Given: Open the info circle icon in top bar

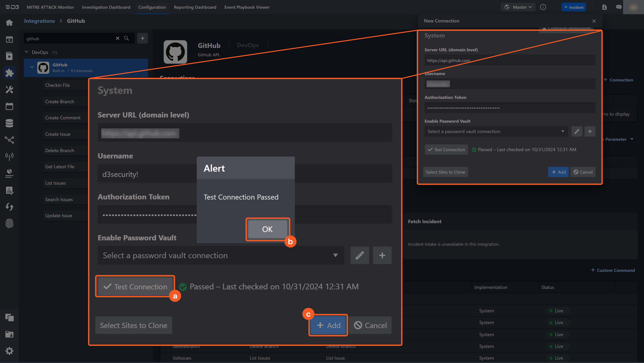Looking at the screenshot, I should click(543, 7).
